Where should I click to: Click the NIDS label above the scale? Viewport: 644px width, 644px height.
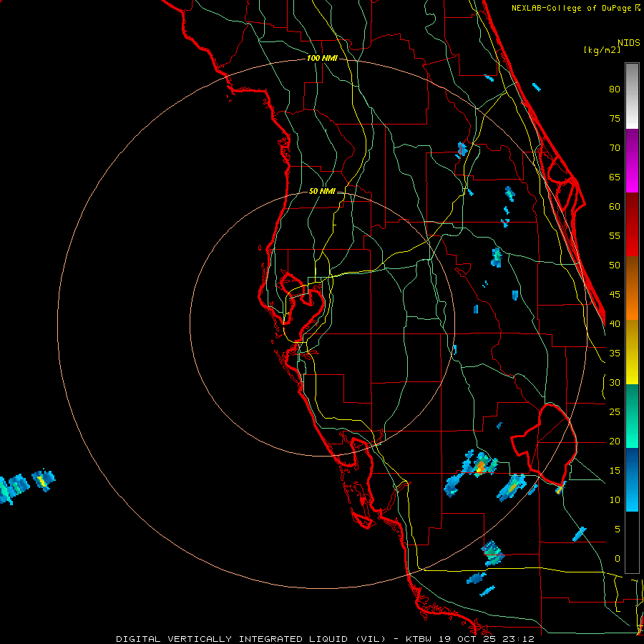(x=629, y=43)
